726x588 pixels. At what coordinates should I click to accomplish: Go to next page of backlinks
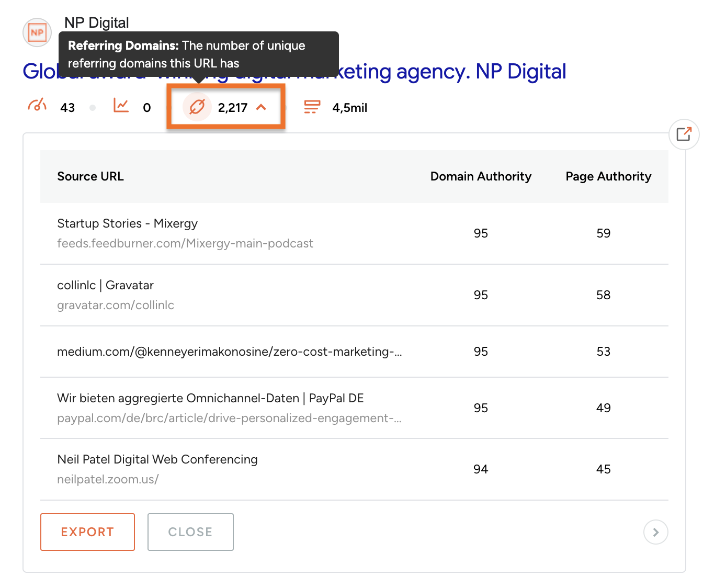(x=656, y=532)
